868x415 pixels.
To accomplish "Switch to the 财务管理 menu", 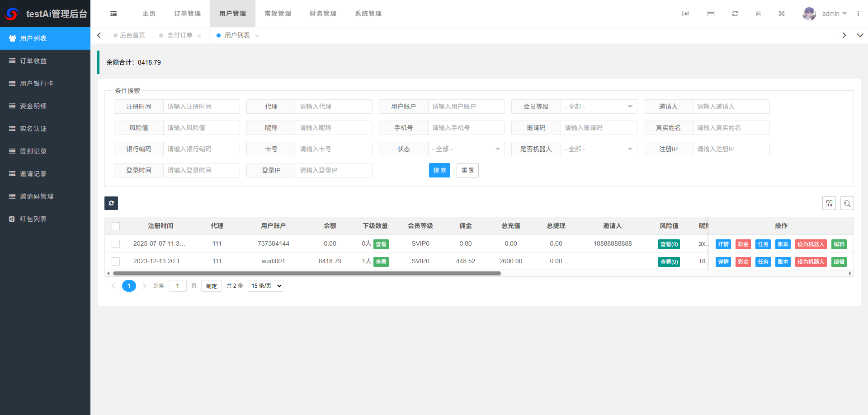I will coord(323,14).
